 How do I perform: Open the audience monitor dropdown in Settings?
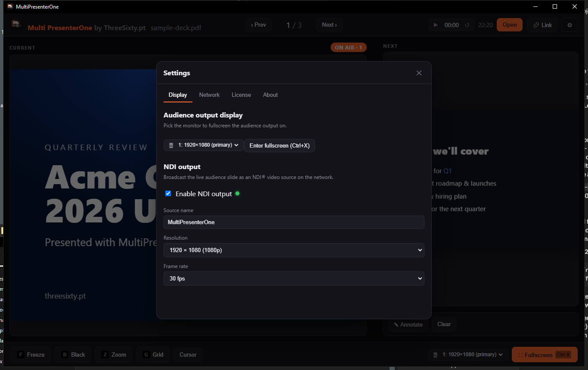click(x=204, y=145)
